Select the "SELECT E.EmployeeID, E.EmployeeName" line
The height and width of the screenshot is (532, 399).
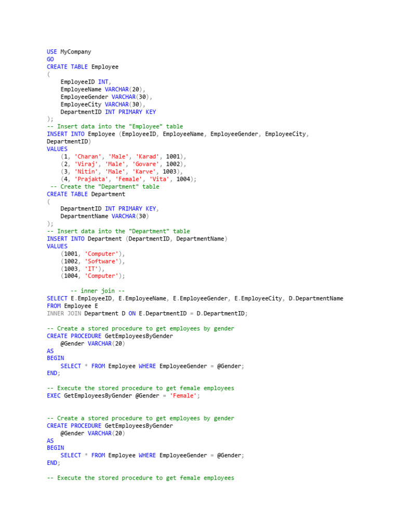click(x=195, y=298)
